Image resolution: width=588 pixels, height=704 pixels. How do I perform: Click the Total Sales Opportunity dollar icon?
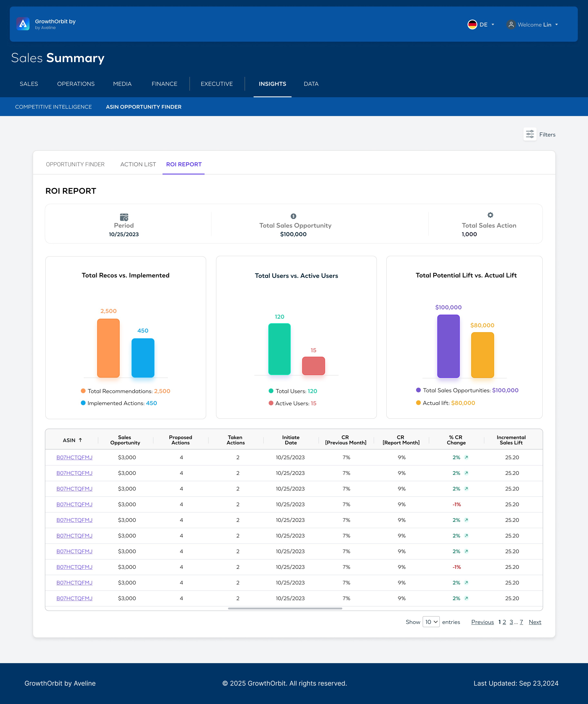coord(293,216)
